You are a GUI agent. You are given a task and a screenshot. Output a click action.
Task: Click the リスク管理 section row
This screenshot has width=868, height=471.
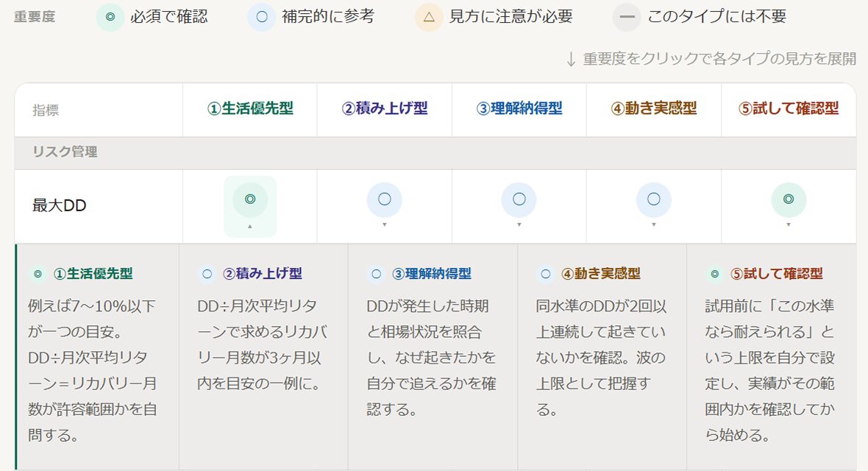coord(435,152)
